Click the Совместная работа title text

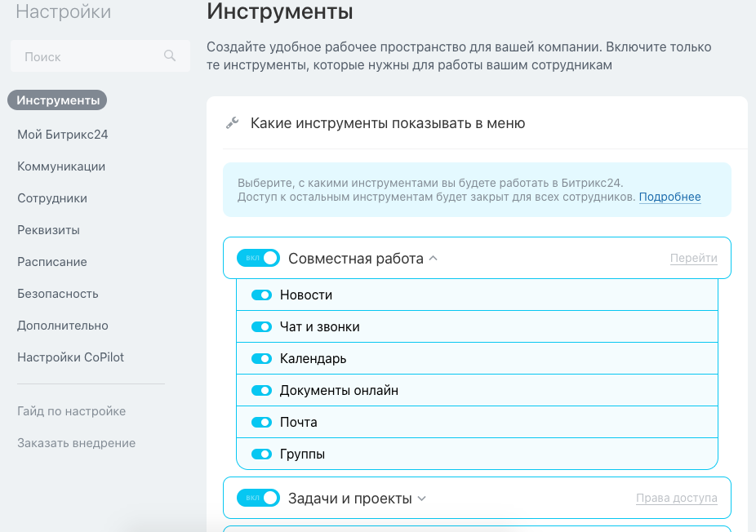coord(356,259)
